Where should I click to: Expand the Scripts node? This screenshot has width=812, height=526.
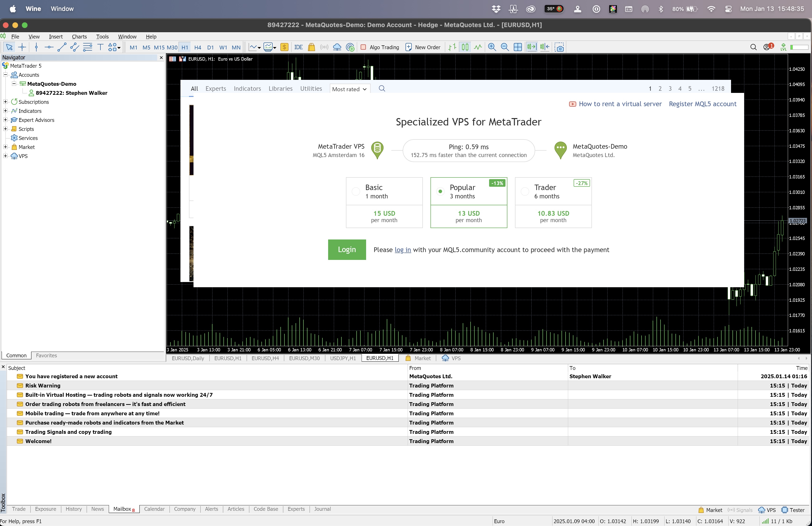5,129
